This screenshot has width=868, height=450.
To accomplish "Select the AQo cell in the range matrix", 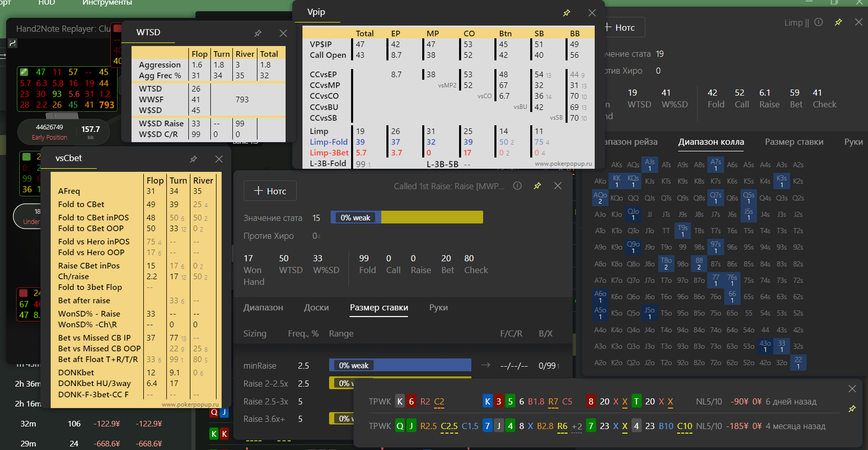I will pos(600,198).
